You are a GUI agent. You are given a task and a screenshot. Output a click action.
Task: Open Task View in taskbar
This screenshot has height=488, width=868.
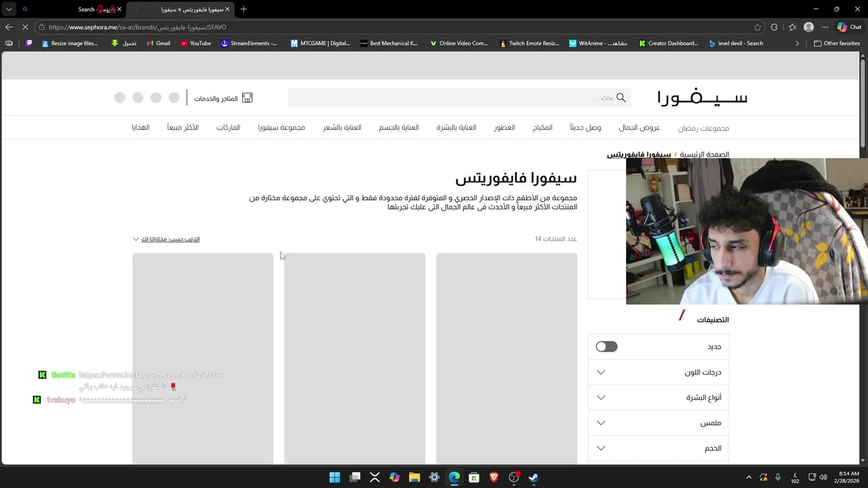click(x=355, y=478)
